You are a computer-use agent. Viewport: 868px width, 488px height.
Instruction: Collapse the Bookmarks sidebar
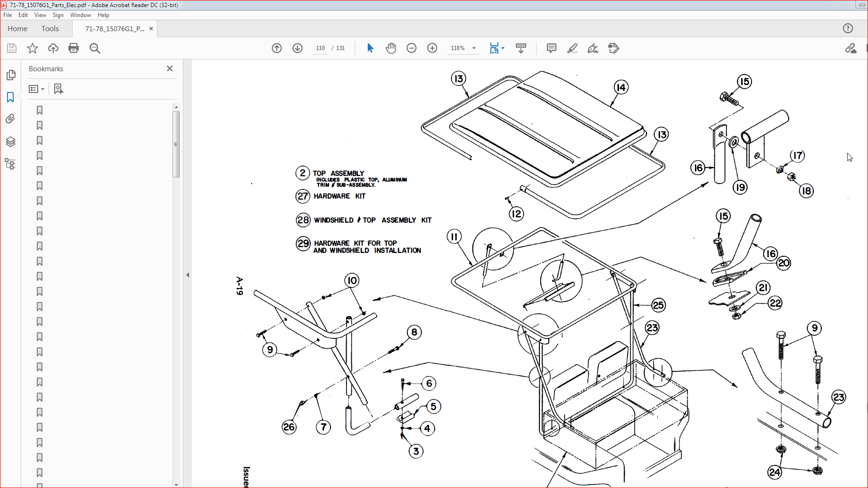click(x=169, y=68)
